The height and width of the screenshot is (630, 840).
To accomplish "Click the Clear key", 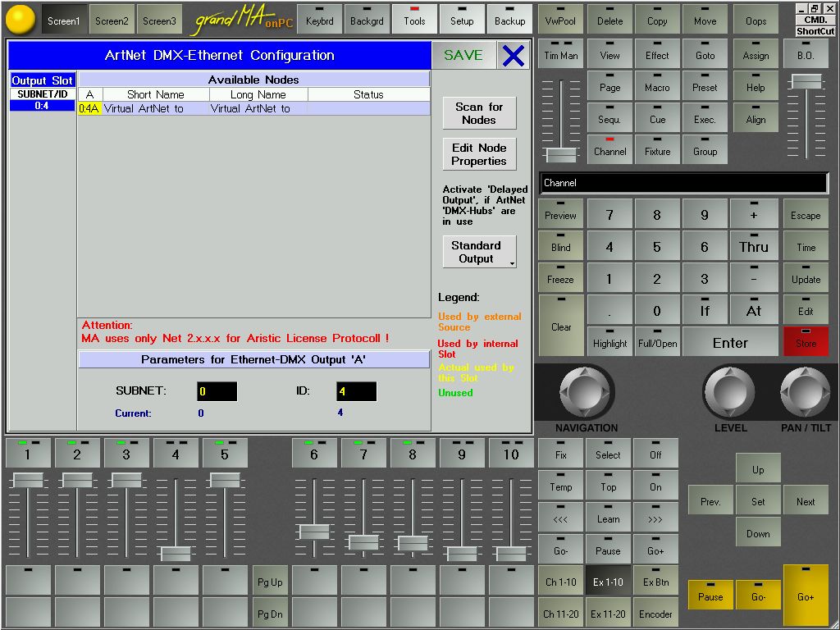I will tap(560, 326).
